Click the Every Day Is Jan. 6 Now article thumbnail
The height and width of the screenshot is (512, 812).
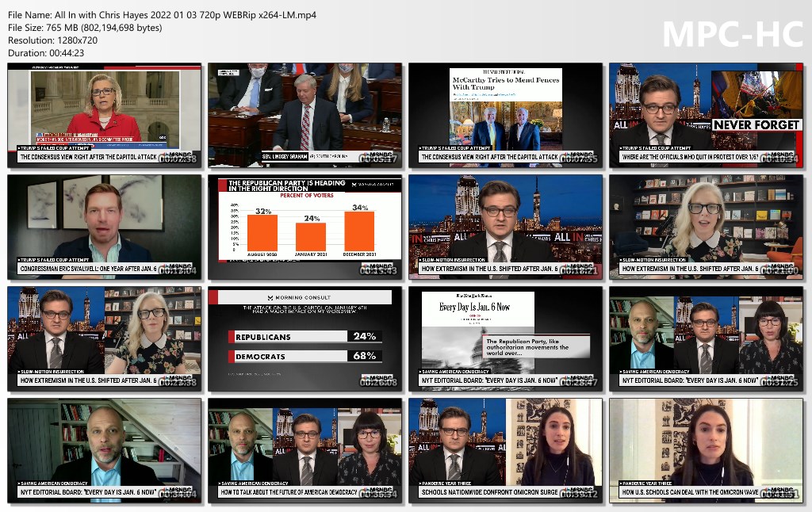pyautogui.click(x=505, y=339)
